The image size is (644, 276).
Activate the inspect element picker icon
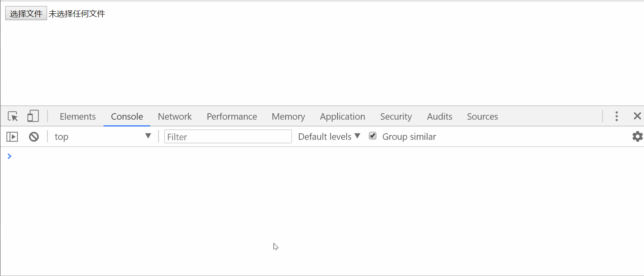pos(13,116)
